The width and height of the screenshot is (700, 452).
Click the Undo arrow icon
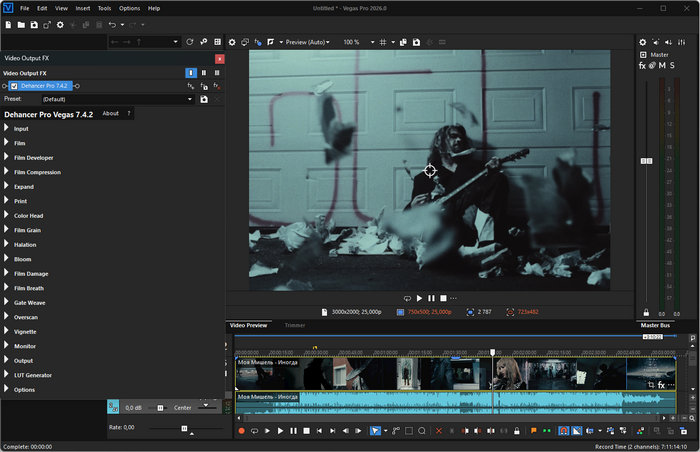tap(112, 25)
